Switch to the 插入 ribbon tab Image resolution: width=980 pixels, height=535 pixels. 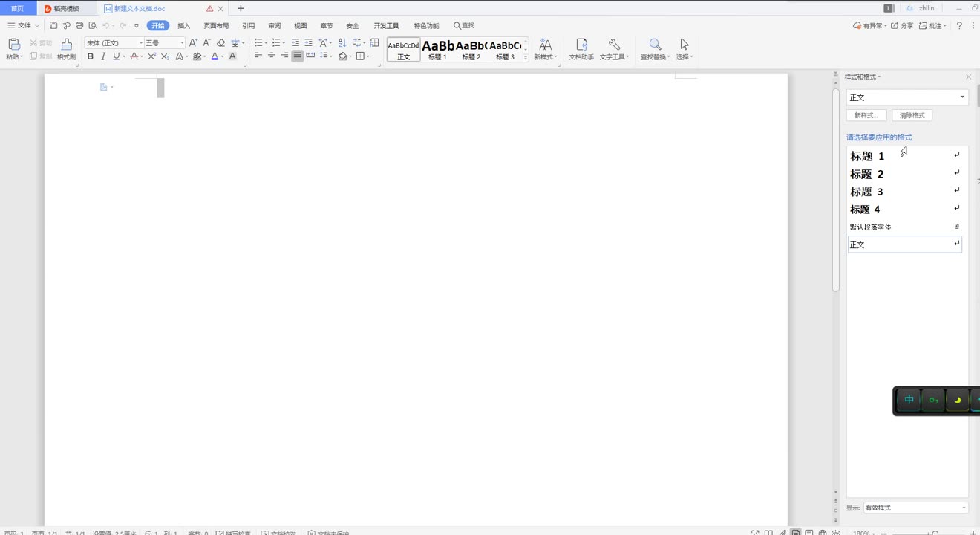184,26
